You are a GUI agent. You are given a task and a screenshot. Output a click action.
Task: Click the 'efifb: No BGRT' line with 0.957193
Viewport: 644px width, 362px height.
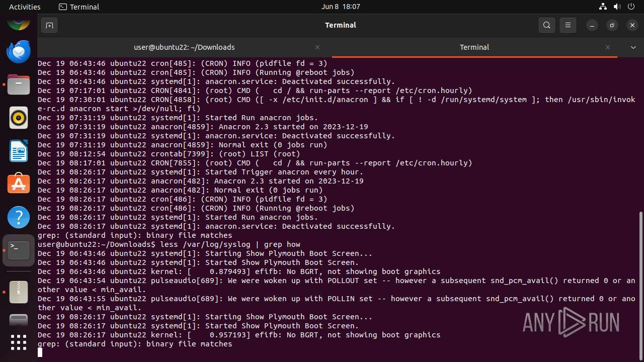coord(239,335)
